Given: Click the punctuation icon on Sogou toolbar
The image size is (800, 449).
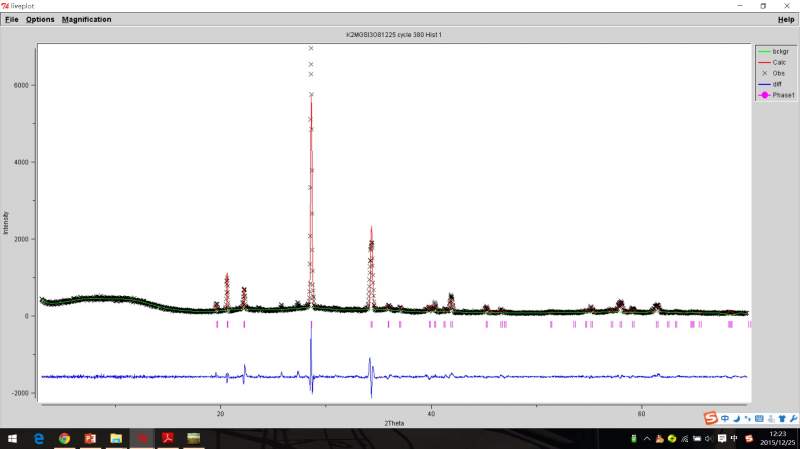Looking at the screenshot, I should coord(747,419).
